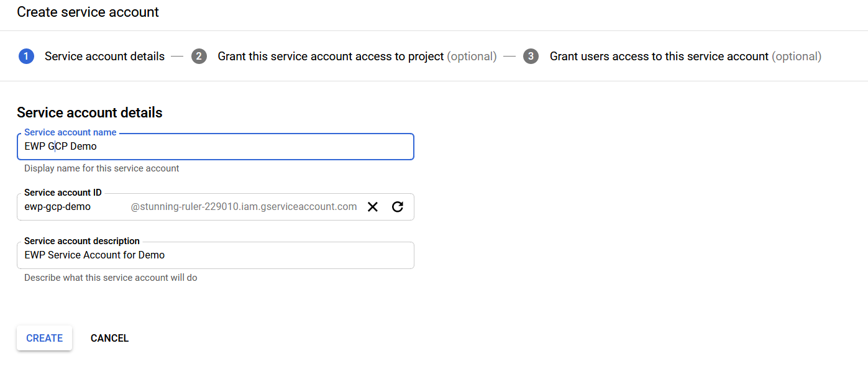Click the 'Service account ID' field label
Image resolution: width=868 pixels, height=392 pixels.
coord(63,193)
